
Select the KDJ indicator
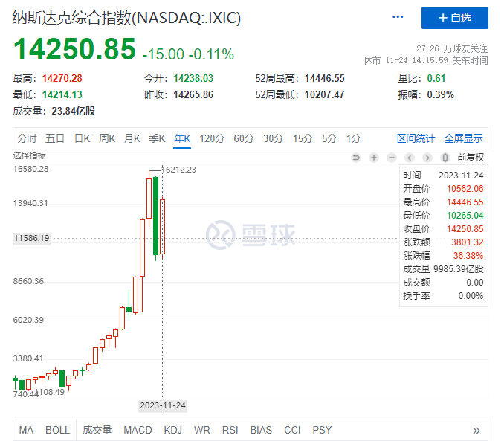(x=173, y=430)
